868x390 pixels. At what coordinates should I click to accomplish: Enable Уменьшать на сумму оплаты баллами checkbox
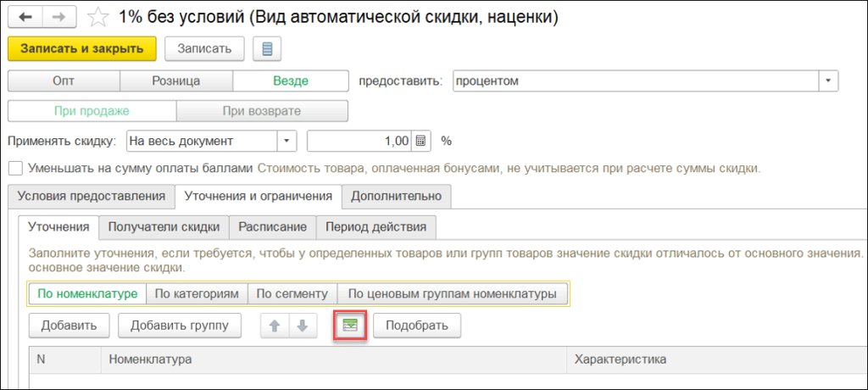14,168
